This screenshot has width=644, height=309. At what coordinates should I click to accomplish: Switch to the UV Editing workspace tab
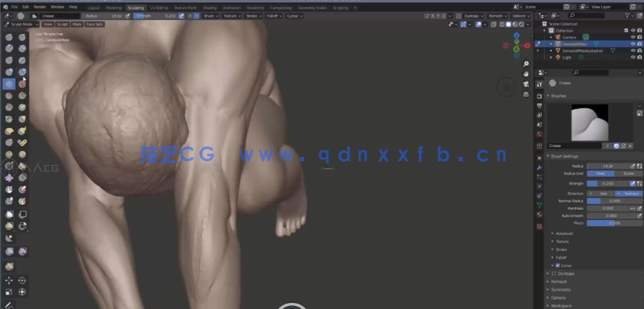pos(159,8)
